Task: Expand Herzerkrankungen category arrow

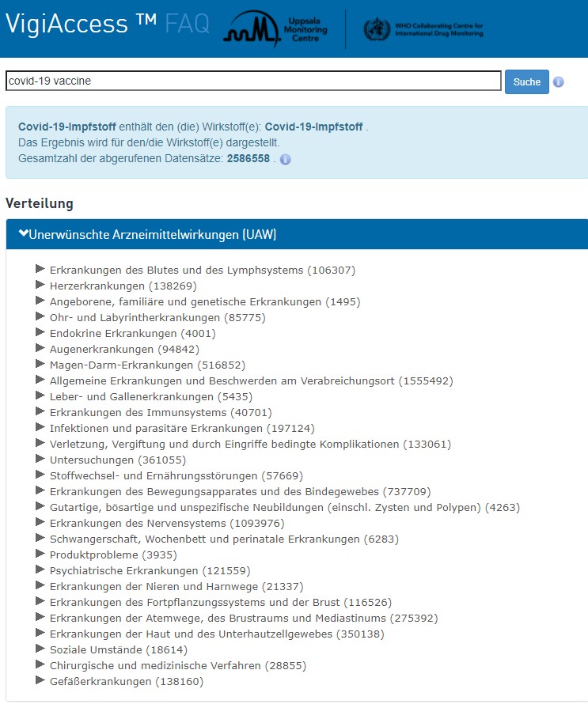Action: point(40,285)
